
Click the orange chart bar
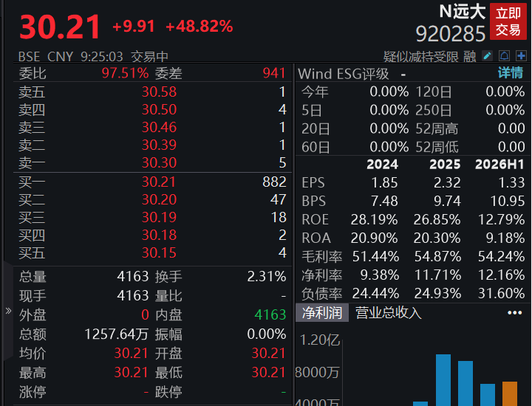tap(510, 393)
